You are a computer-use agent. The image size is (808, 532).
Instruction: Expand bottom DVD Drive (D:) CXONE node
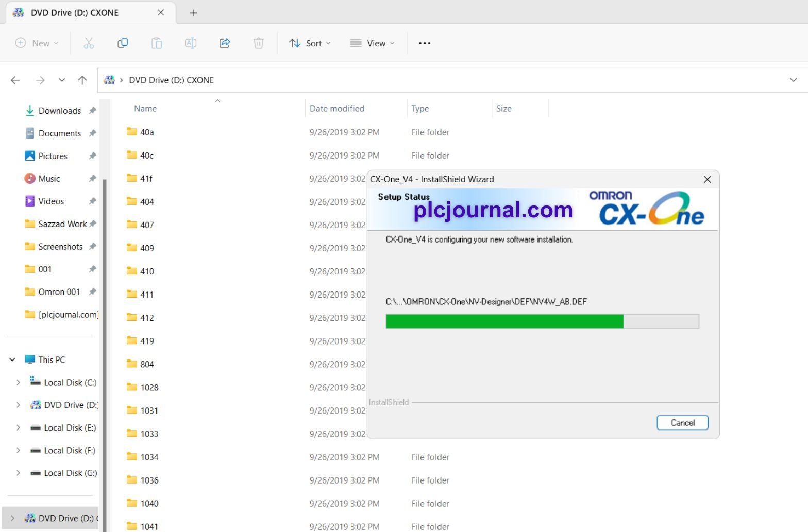(12, 518)
